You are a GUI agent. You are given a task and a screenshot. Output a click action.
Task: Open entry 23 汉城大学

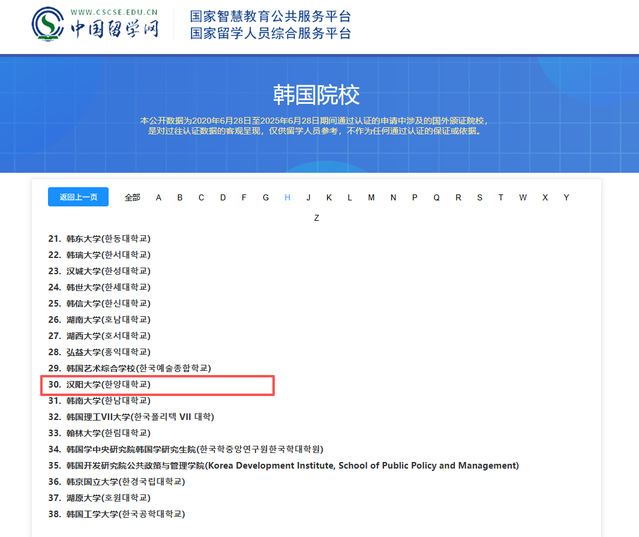(x=99, y=271)
